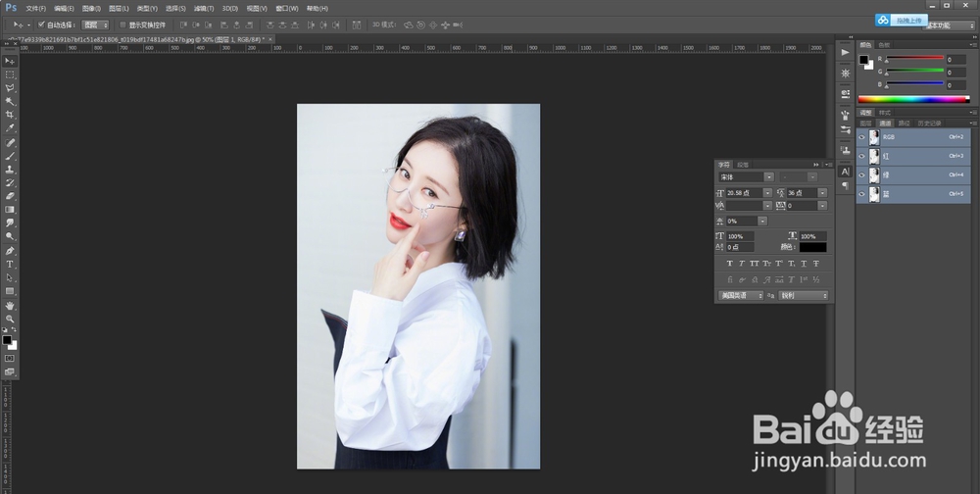This screenshot has height=494, width=980.
Task: Open the 图像(I) menu
Action: click(91, 9)
